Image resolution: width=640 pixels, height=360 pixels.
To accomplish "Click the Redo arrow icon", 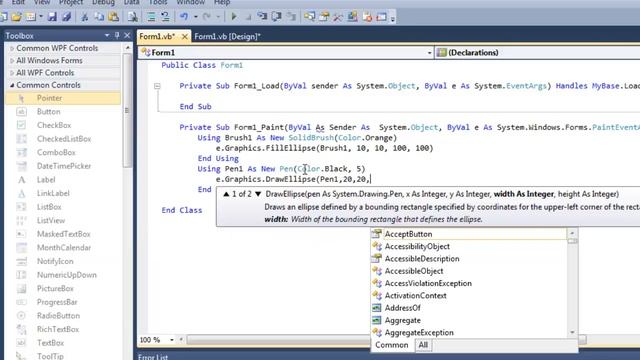I will pos(207,17).
